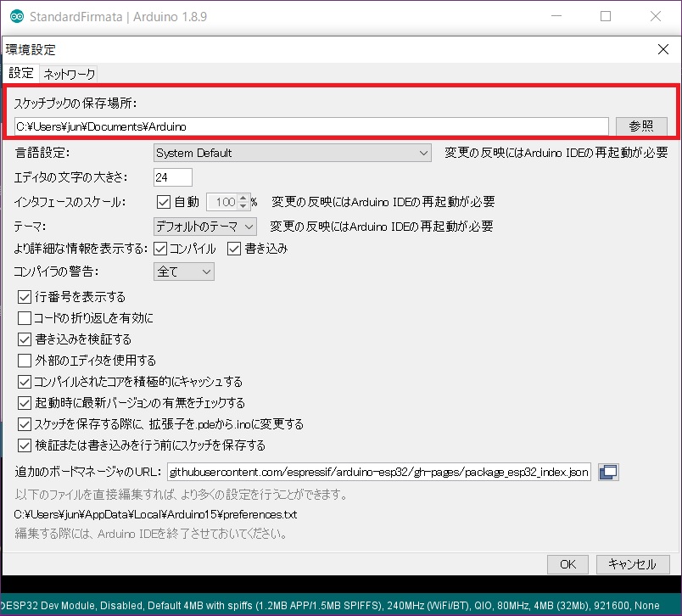Open the preferences.txt file path link

click(155, 515)
